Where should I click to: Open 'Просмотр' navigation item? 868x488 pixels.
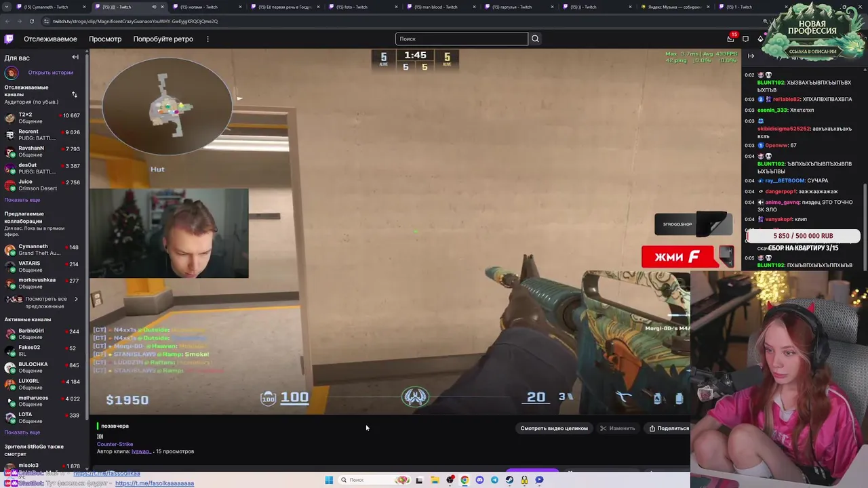105,39
